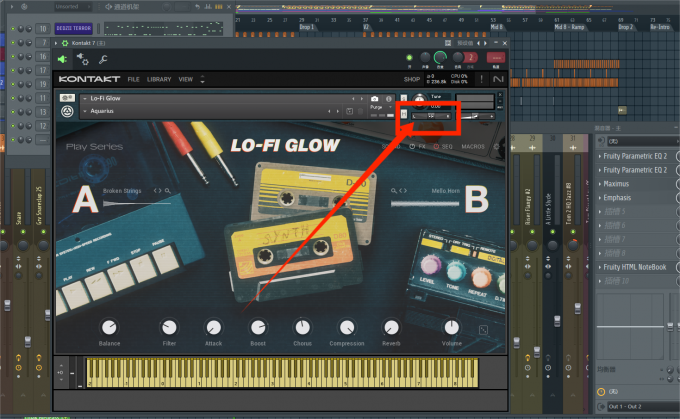Open the gear settings next to MACROS
Screen dimensions: 680x419
[x=497, y=147]
